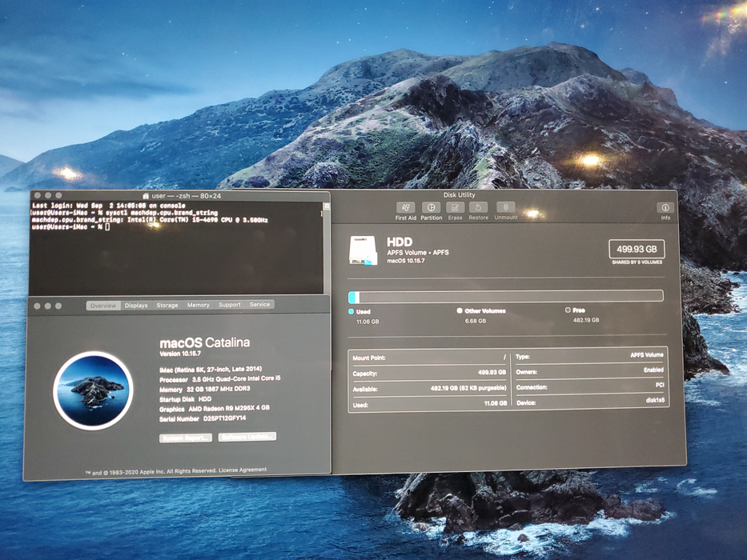Image resolution: width=747 pixels, height=560 pixels.
Task: Click the Terminal 'Last login' line
Action: click(109, 206)
